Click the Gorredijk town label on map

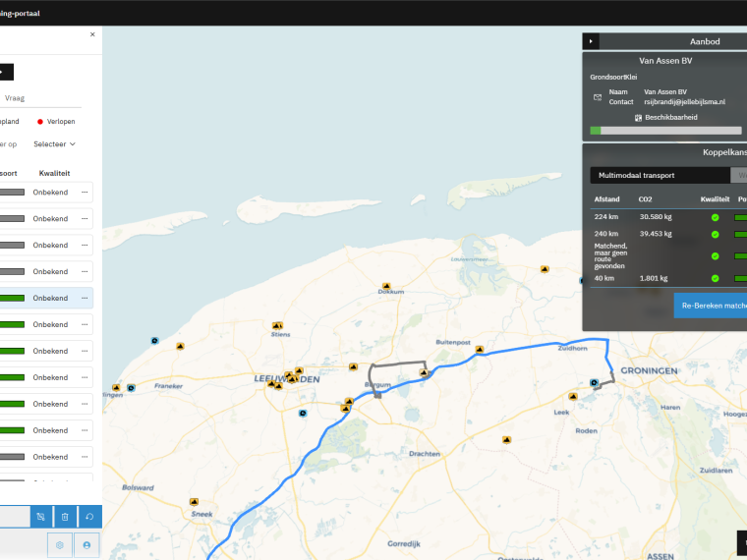[x=404, y=544]
